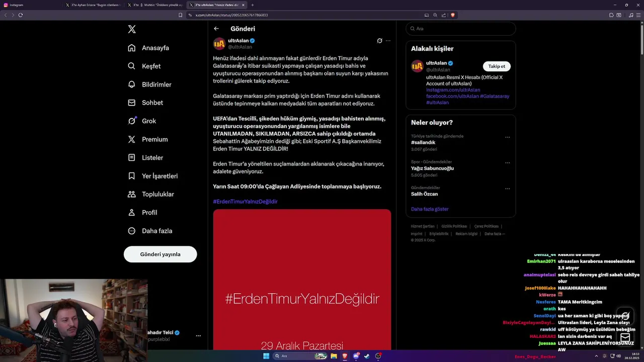This screenshot has width=644, height=362.
Task: Switch to Instagram browser tab
Action: 31,5
